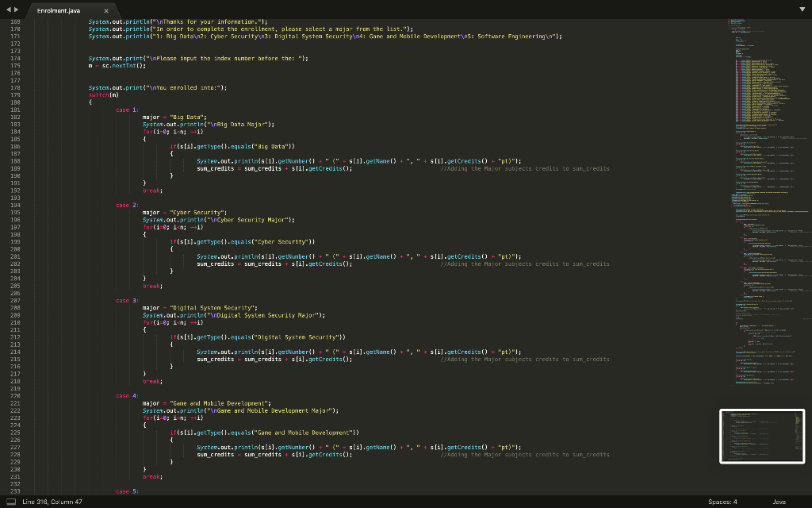Screen dimensions: 812x508
Task: Click the minimap viewport rectangle
Action: pyautogui.click(x=762, y=436)
